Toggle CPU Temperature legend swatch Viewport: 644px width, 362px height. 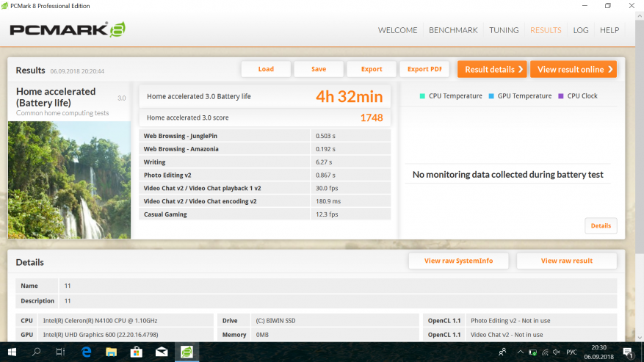[x=422, y=96]
